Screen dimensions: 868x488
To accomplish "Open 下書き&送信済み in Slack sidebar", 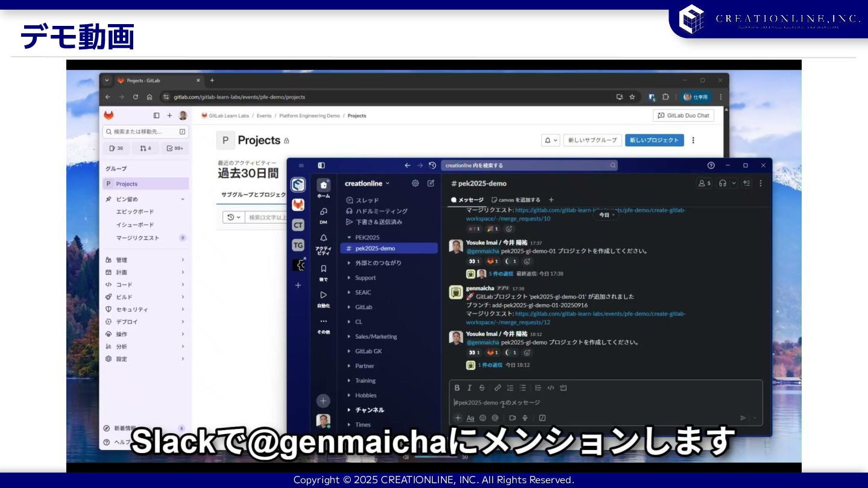I will (x=374, y=222).
